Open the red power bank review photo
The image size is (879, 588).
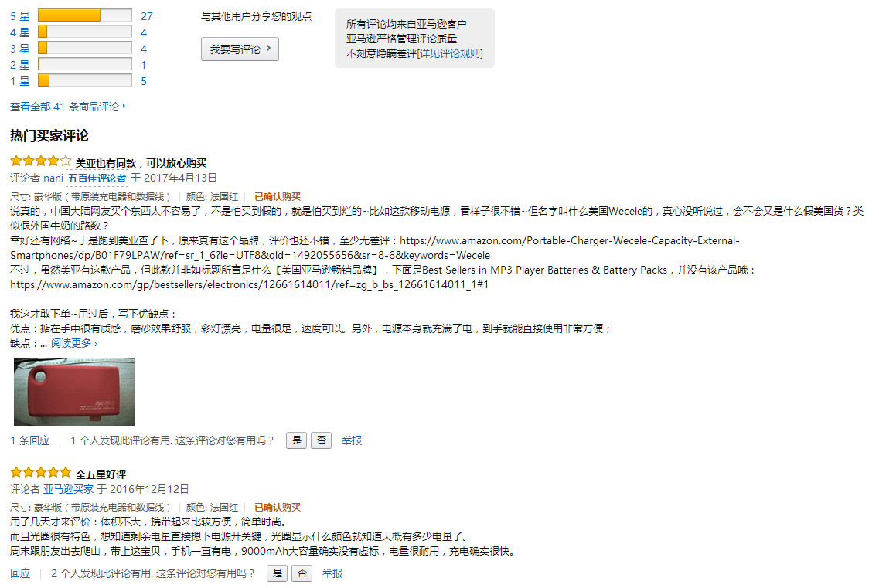pos(74,392)
